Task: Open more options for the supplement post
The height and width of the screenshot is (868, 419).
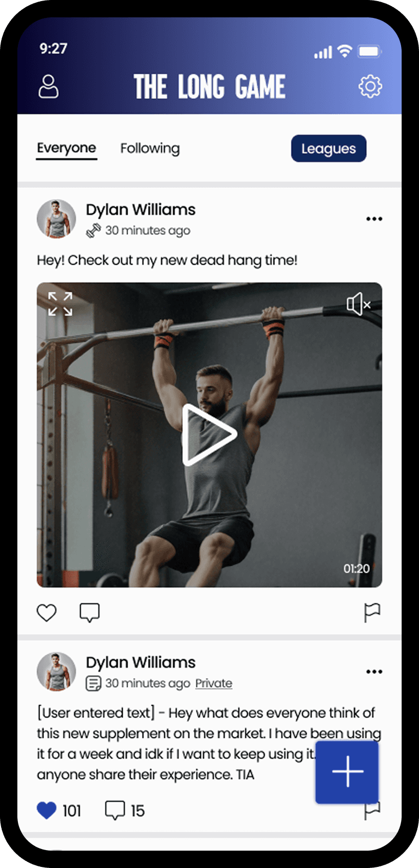Action: coord(374,672)
